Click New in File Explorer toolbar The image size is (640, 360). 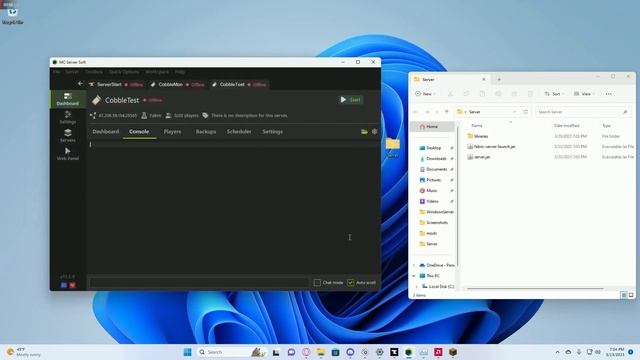tap(425, 94)
